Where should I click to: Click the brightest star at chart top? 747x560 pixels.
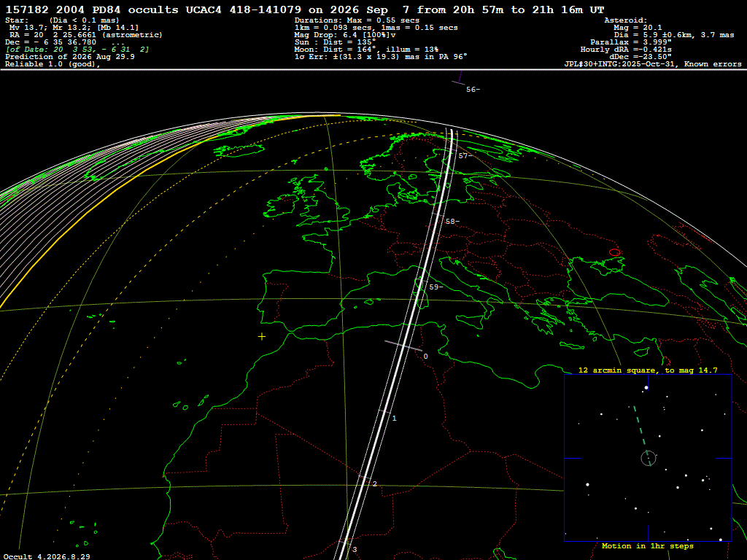pyautogui.click(x=646, y=388)
